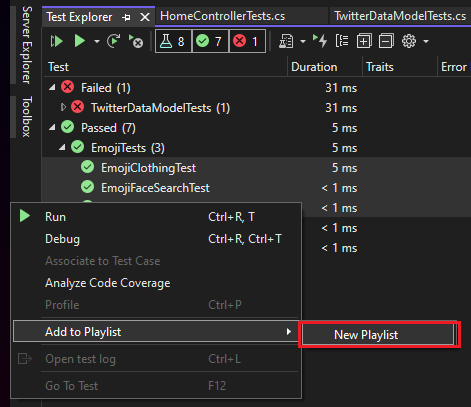The height and width of the screenshot is (407, 471).
Task: Open settings gear dropdown arrow
Action: 426,42
